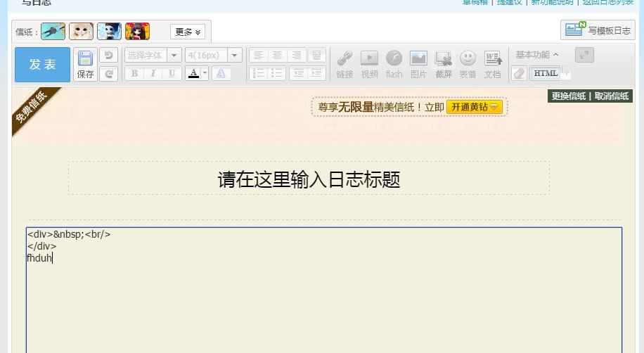This screenshot has width=644, height=353.
Task: Toggle numbered list
Action: point(258,74)
